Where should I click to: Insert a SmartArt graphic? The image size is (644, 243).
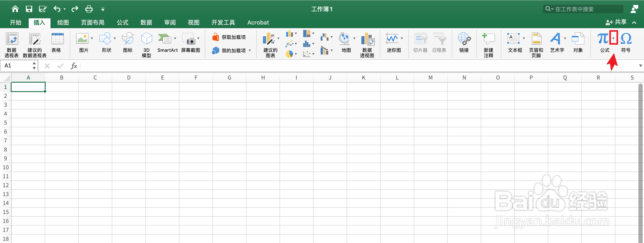pyautogui.click(x=167, y=42)
